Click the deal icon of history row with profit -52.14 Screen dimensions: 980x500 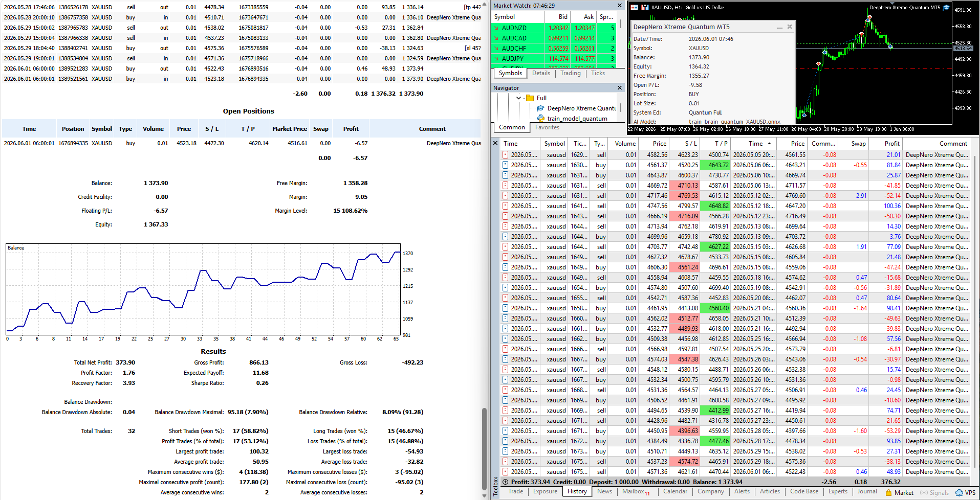tap(506, 196)
